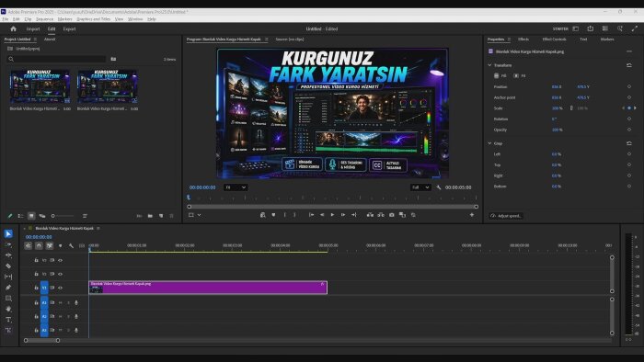
Task: Select the Track Select Forward tool
Action: click(x=8, y=244)
